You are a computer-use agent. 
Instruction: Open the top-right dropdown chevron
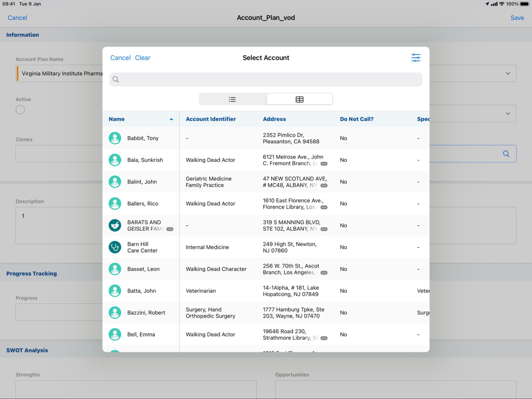pos(508,73)
